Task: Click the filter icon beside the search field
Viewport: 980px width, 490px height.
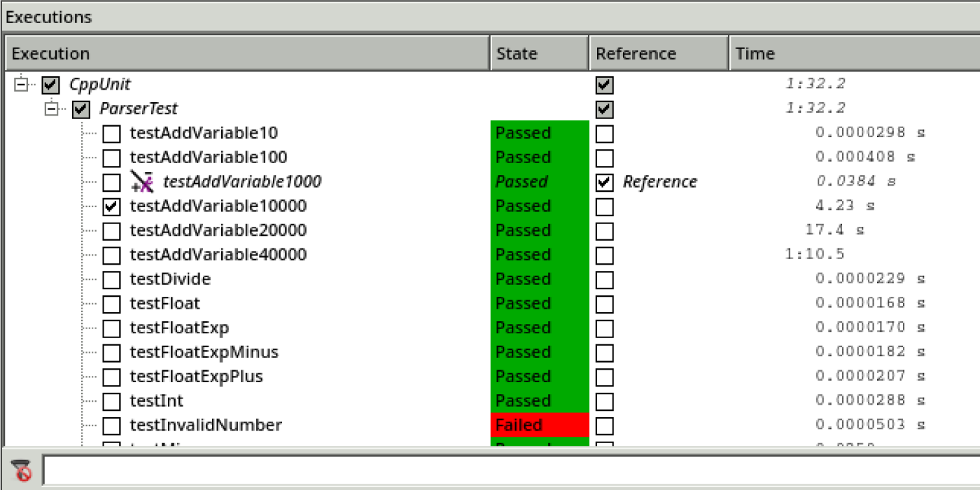Action: (x=23, y=471)
